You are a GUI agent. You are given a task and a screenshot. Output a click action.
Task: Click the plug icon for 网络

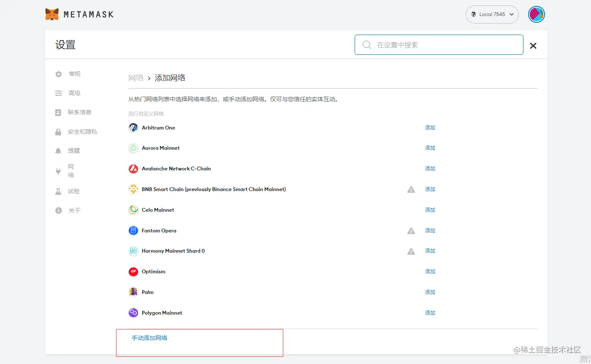(x=58, y=171)
